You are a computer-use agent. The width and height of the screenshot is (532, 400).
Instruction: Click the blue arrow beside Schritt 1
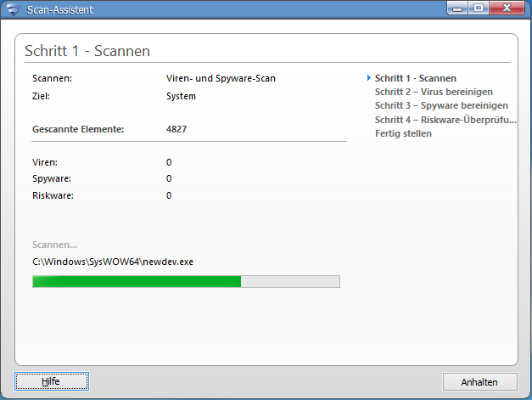click(369, 78)
